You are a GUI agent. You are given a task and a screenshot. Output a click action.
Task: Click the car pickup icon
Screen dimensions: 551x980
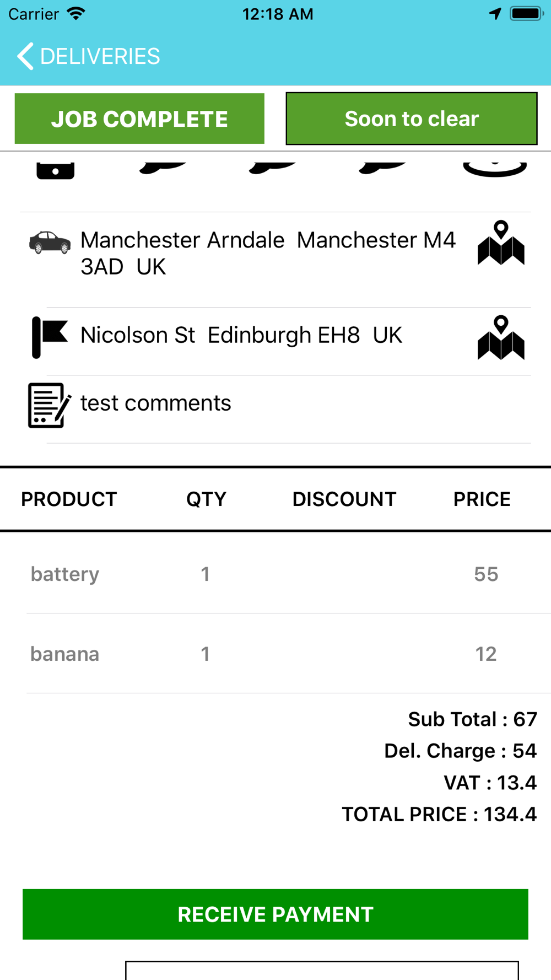click(x=50, y=243)
